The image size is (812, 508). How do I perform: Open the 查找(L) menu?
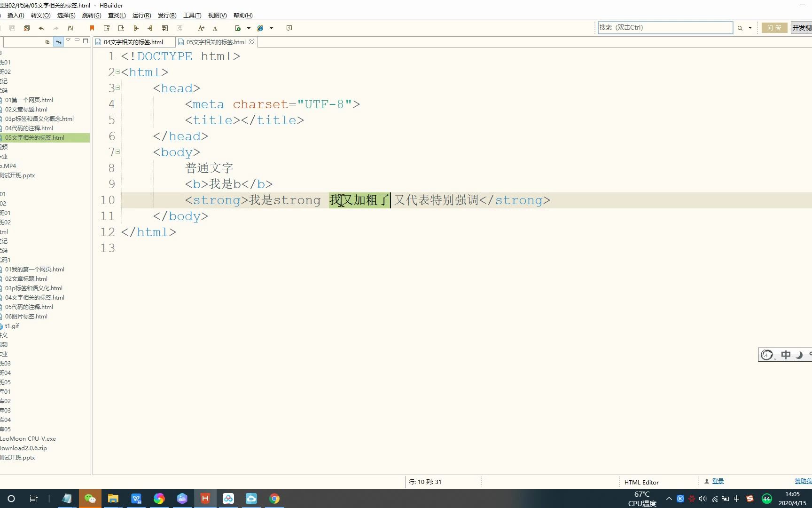(x=117, y=16)
